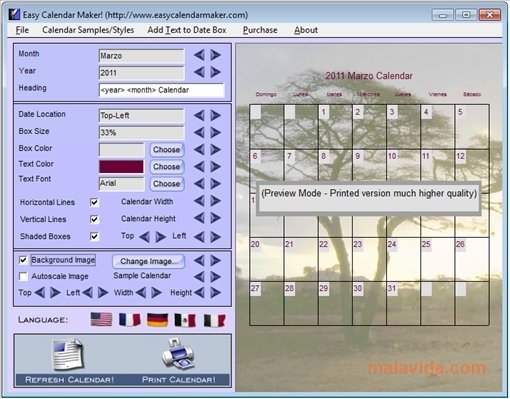
Task: Click Choose button beside Text Font
Action: 167,184
